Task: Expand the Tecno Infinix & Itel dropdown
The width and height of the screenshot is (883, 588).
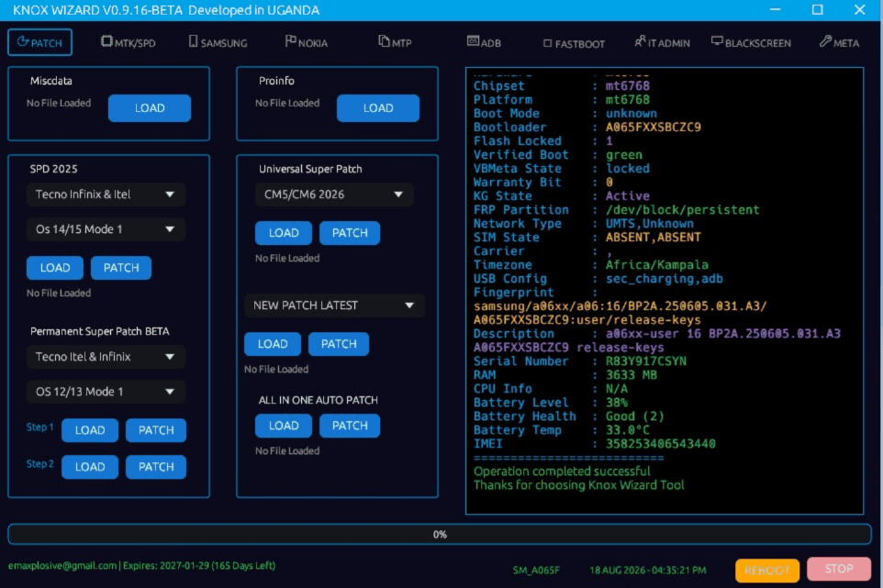Action: (x=106, y=194)
